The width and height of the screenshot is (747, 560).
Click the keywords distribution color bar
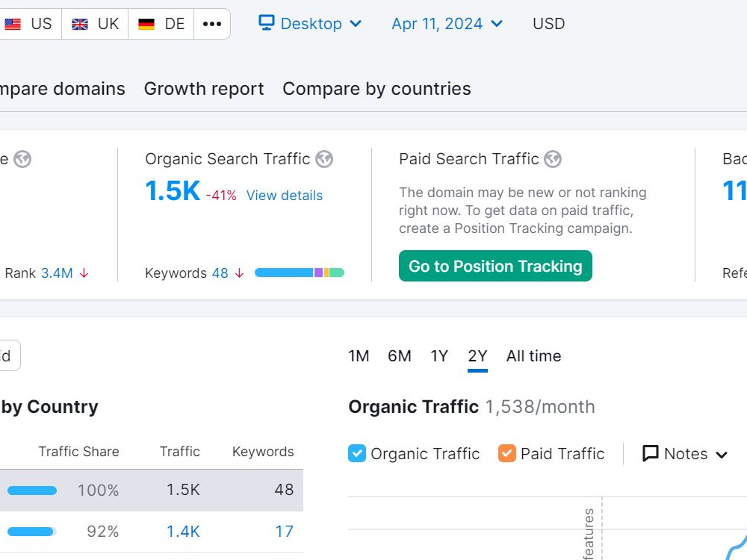tap(300, 273)
